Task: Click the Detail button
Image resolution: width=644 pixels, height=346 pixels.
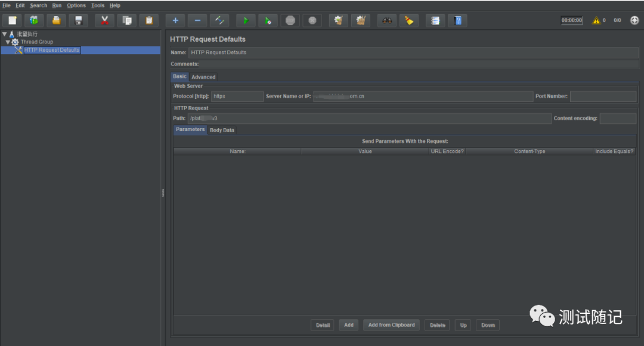Action: coord(323,325)
